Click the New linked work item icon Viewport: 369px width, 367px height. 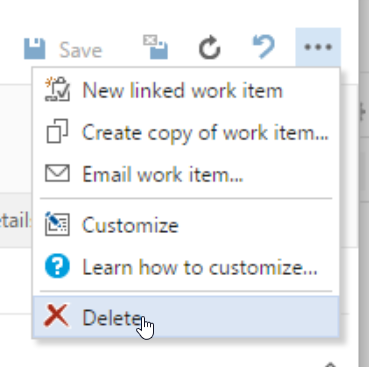click(57, 89)
